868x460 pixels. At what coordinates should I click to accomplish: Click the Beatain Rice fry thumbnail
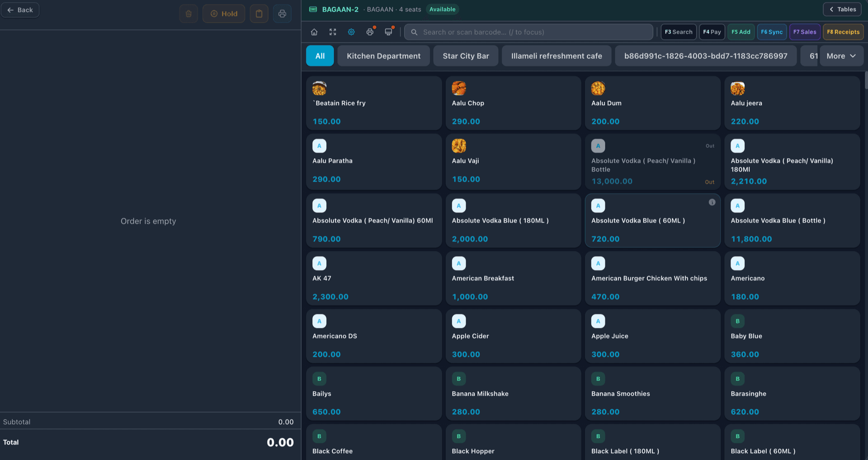(x=319, y=88)
